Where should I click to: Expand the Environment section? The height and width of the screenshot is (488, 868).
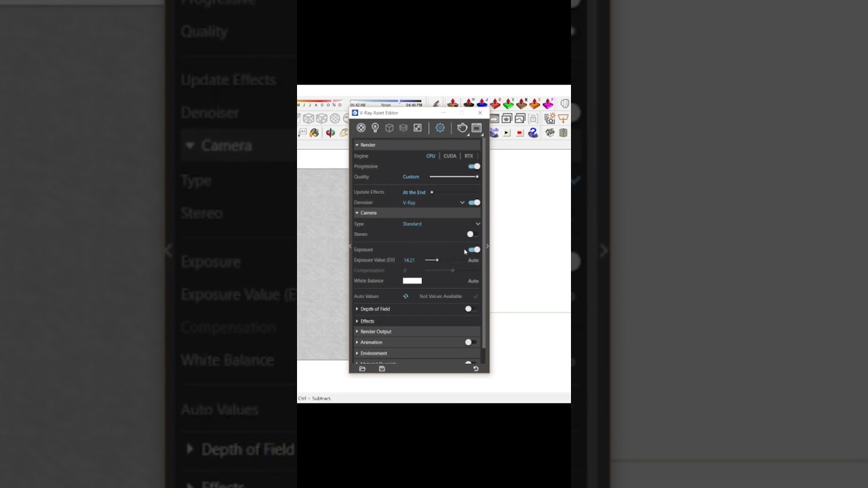point(357,353)
